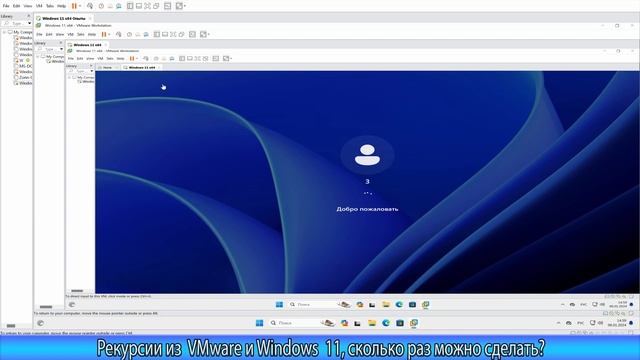640x360 pixels.
Task: Toggle library sidebar in innermost VMware toolbar
Action: click(x=182, y=59)
